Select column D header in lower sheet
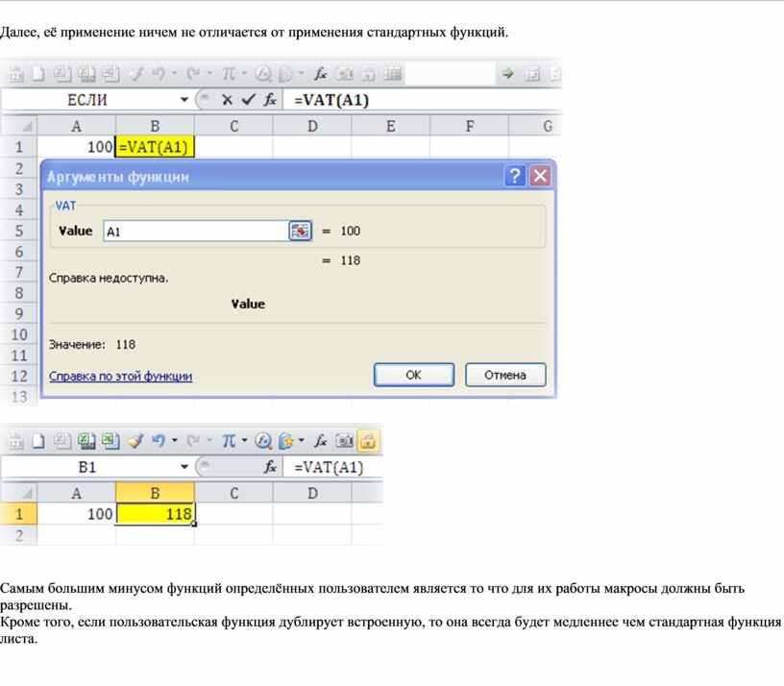The width and height of the screenshot is (784, 686). 312,492
